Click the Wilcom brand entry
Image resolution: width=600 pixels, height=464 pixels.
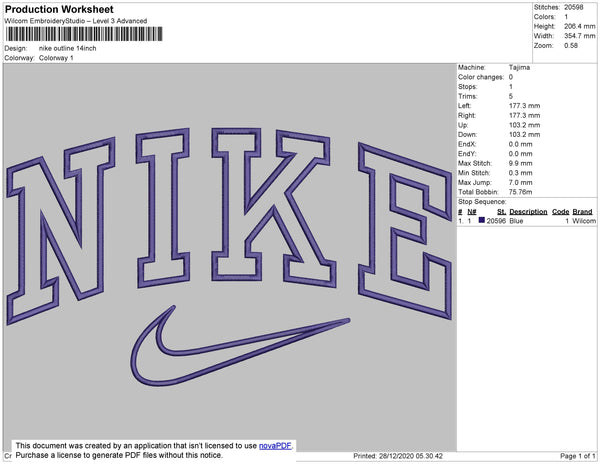[584, 221]
